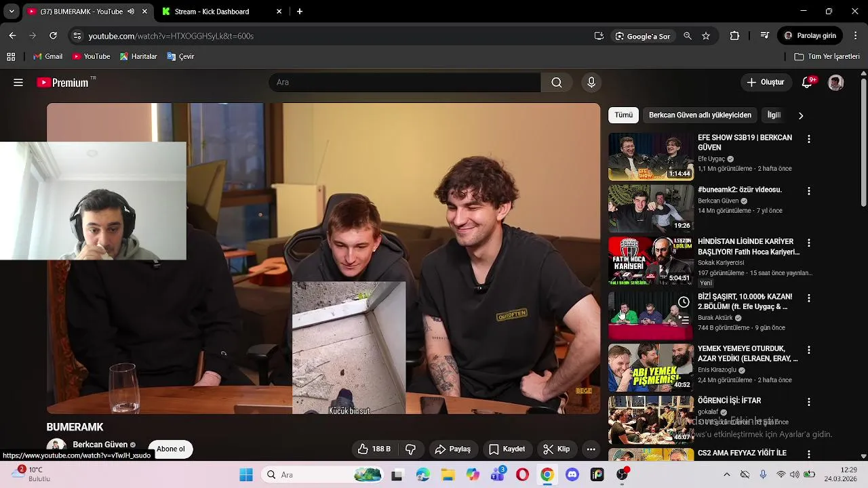This screenshot has width=868, height=488.
Task: Open Windows Start menu
Action: 246,474
